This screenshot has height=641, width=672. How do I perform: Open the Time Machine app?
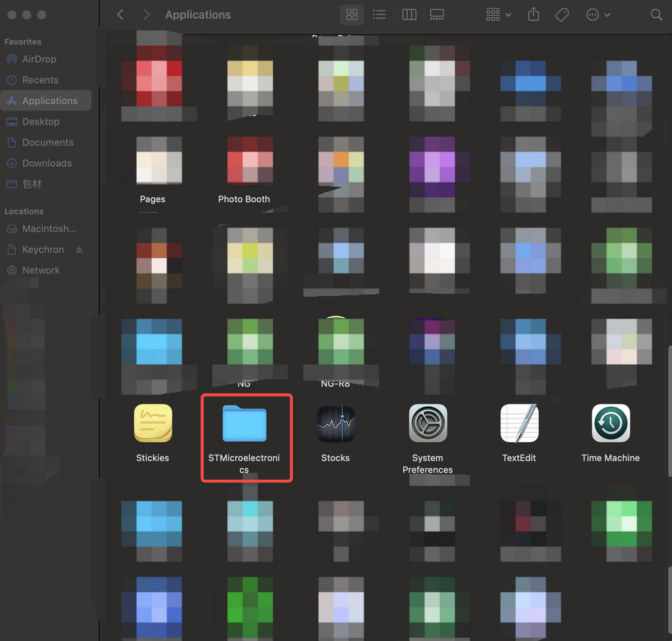[x=610, y=424]
